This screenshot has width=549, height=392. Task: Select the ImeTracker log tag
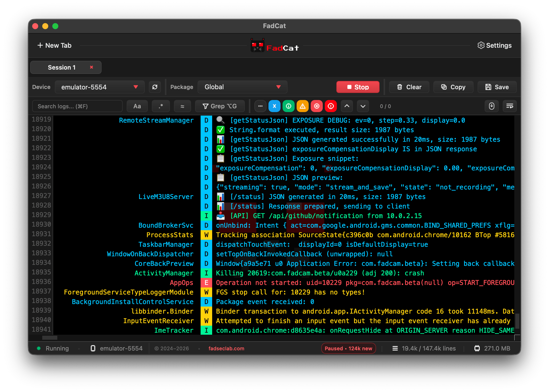pos(174,330)
